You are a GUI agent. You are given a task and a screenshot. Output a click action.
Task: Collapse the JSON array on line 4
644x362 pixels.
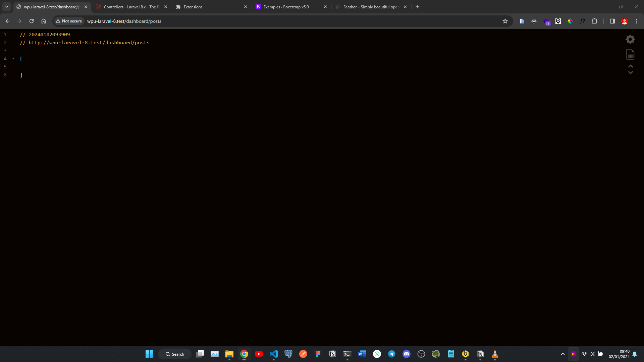(x=13, y=59)
